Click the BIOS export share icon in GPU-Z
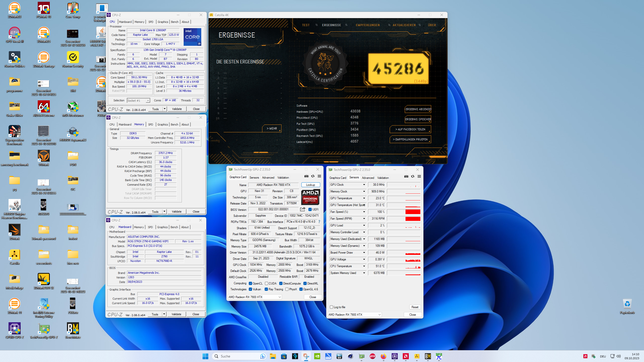644x362 pixels. 303,209
